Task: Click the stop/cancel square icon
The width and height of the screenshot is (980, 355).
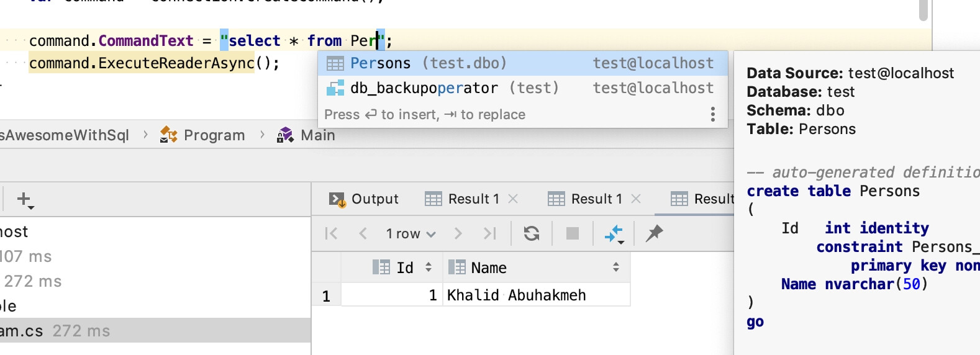Action: (x=573, y=233)
